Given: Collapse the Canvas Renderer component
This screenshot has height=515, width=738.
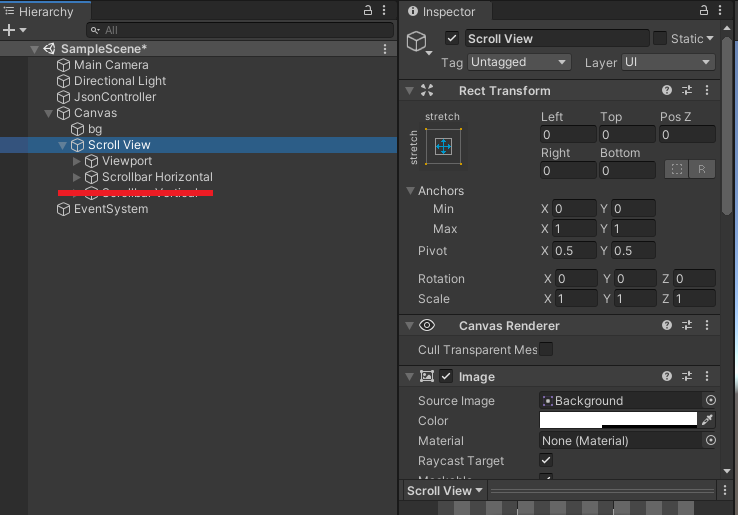Looking at the screenshot, I should tap(409, 325).
